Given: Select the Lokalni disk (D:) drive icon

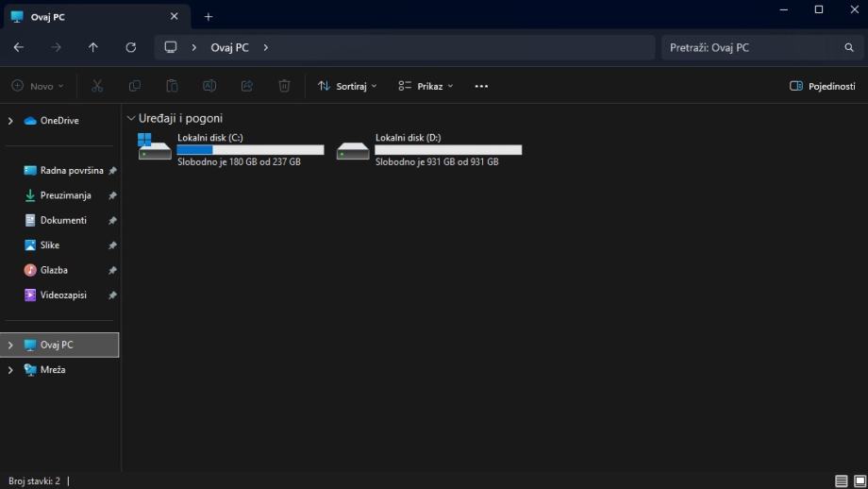Looking at the screenshot, I should pos(353,151).
